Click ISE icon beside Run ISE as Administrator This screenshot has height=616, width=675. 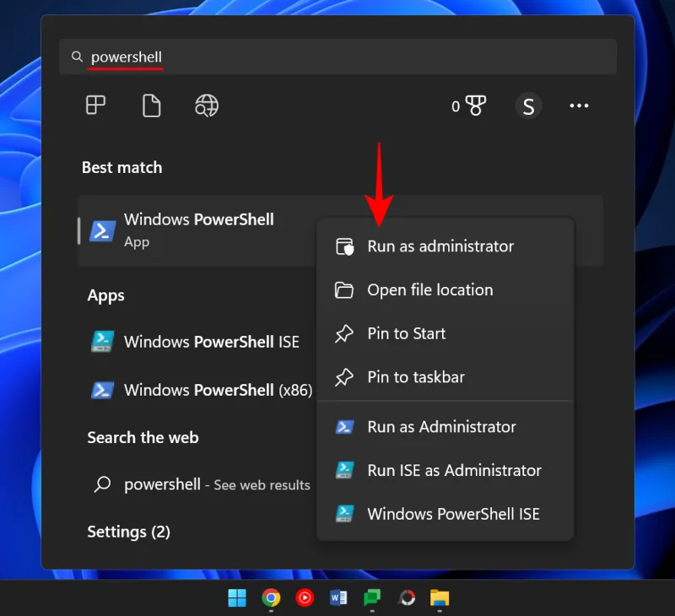click(x=345, y=471)
